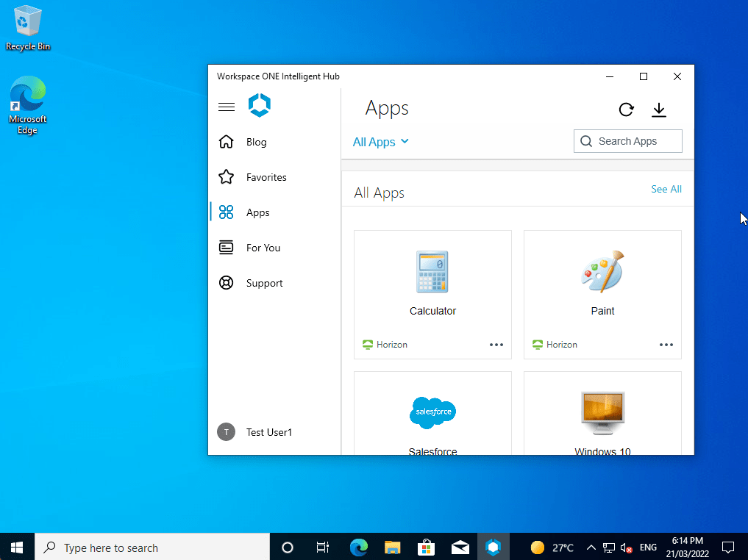Open Test User1 account avatar
This screenshot has width=748, height=560.
coord(226,432)
